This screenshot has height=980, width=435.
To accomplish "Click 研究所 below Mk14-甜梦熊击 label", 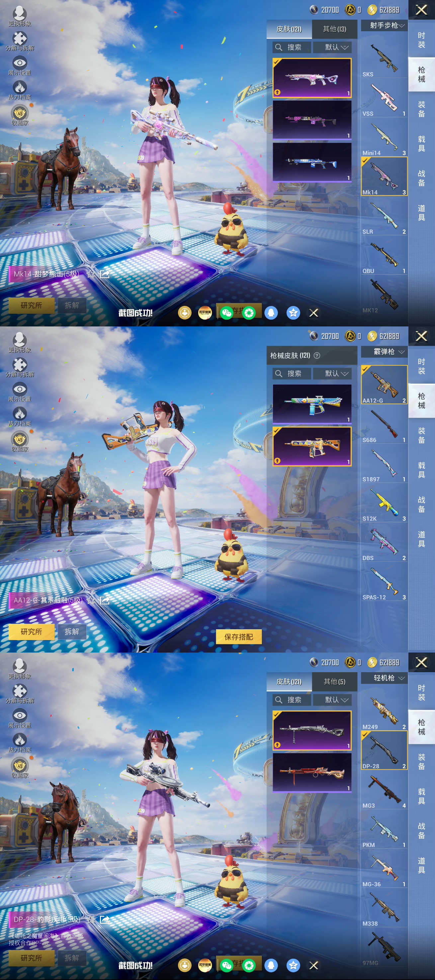I will (x=32, y=306).
